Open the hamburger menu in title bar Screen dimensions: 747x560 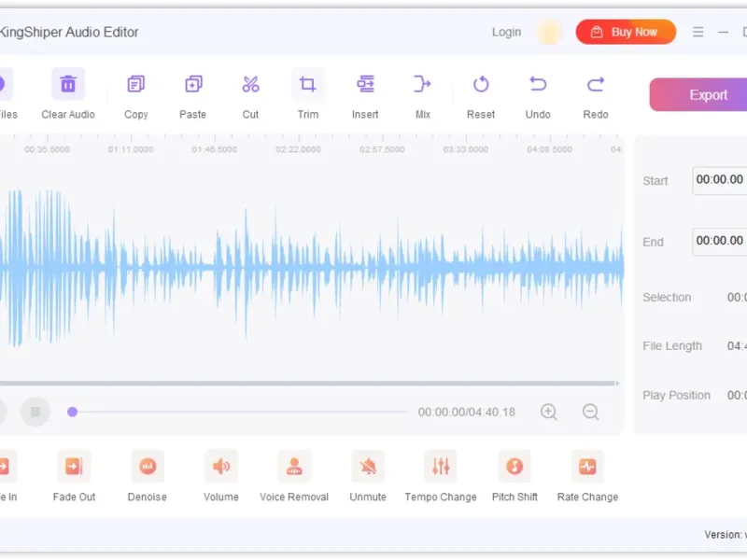pyautogui.click(x=698, y=32)
